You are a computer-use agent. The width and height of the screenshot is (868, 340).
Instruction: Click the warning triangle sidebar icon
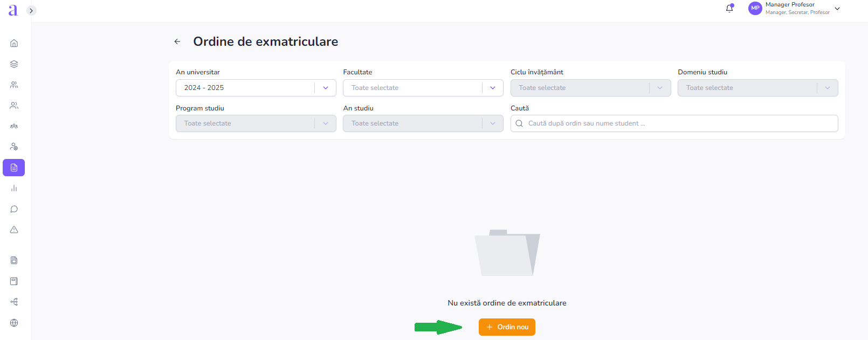[x=14, y=230]
